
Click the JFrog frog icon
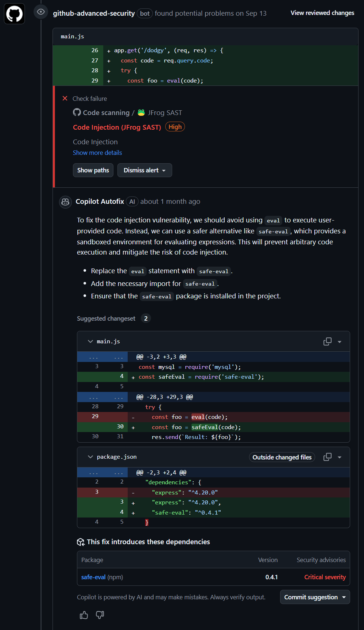point(141,112)
